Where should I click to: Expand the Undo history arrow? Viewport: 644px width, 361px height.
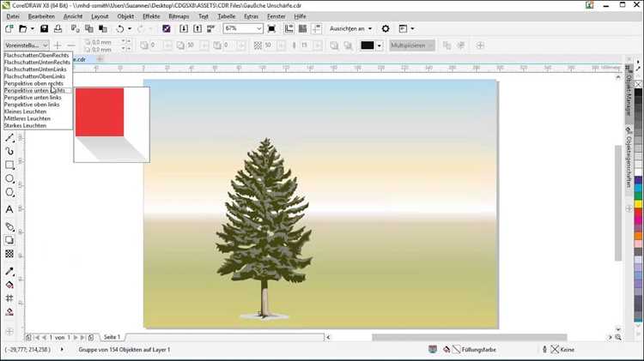[130, 28]
